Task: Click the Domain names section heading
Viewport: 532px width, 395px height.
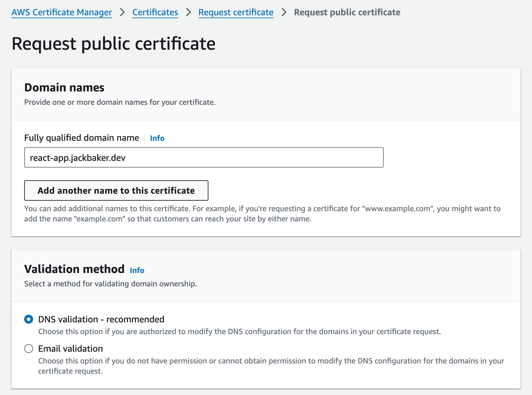Action: (64, 88)
